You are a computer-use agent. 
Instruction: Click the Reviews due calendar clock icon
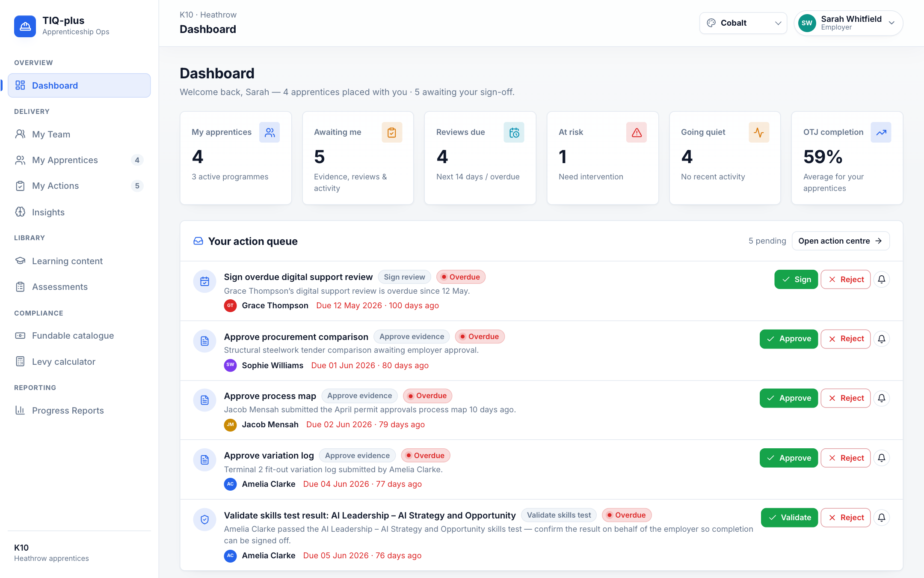pyautogui.click(x=514, y=132)
